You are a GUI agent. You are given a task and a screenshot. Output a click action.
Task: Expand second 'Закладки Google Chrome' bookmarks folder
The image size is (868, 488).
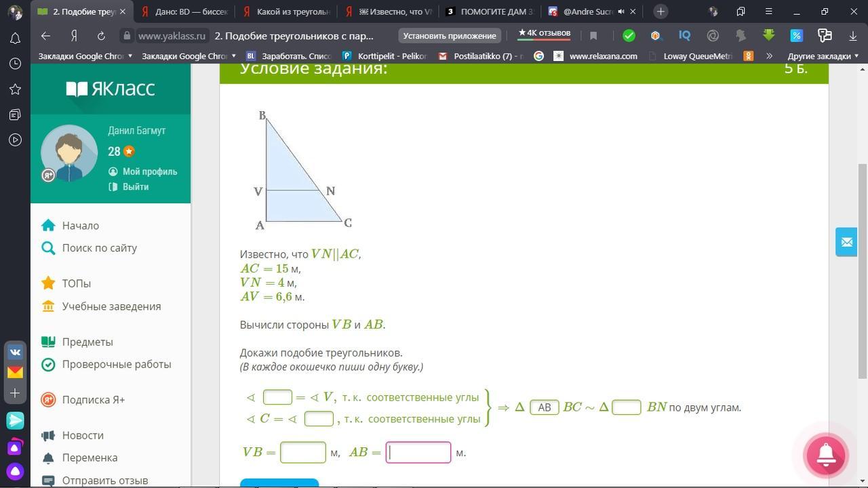pos(189,56)
